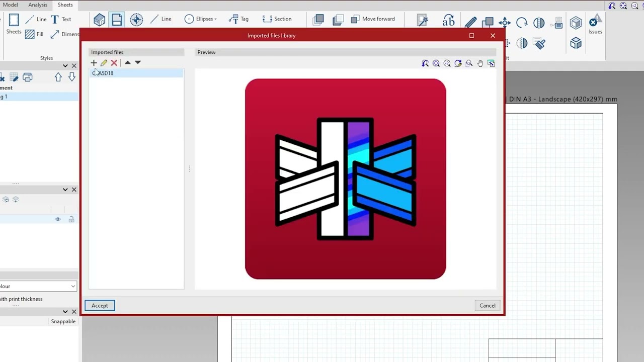
Task: Toggle layer visibility eye icon
Action: tap(58, 219)
